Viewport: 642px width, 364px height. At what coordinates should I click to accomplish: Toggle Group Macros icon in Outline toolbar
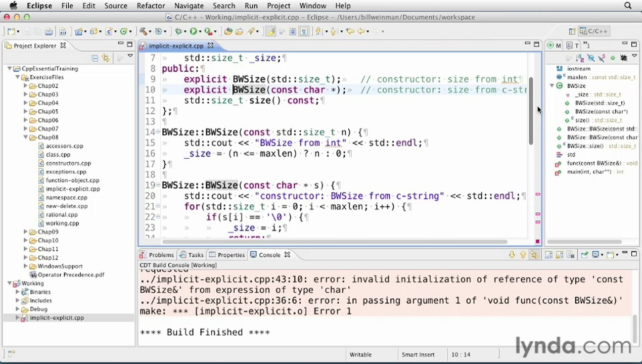[624, 58]
